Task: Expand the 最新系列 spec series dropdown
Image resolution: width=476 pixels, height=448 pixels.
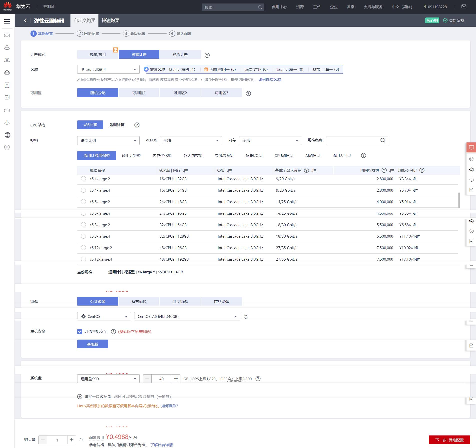Action: click(108, 140)
